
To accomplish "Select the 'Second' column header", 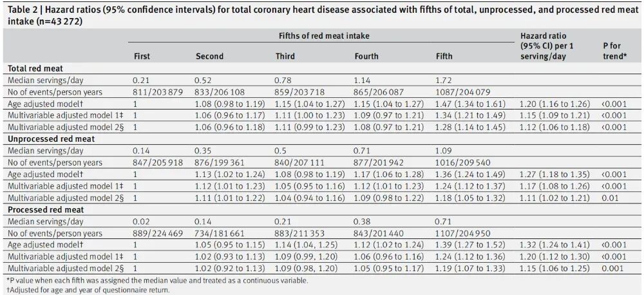I will coord(209,56).
